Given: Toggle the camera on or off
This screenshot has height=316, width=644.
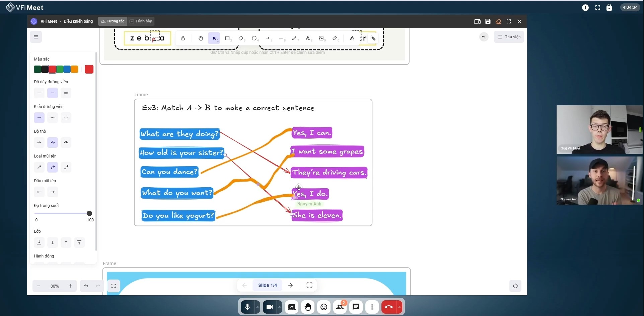Looking at the screenshot, I should coord(270,307).
